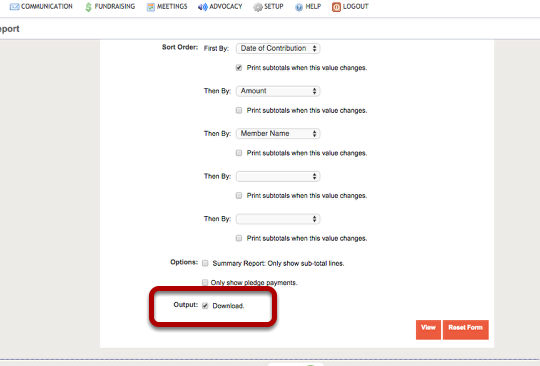This screenshot has width=540, height=366.
Task: Open the first empty Then By dropdown
Action: pyautogui.click(x=278, y=176)
